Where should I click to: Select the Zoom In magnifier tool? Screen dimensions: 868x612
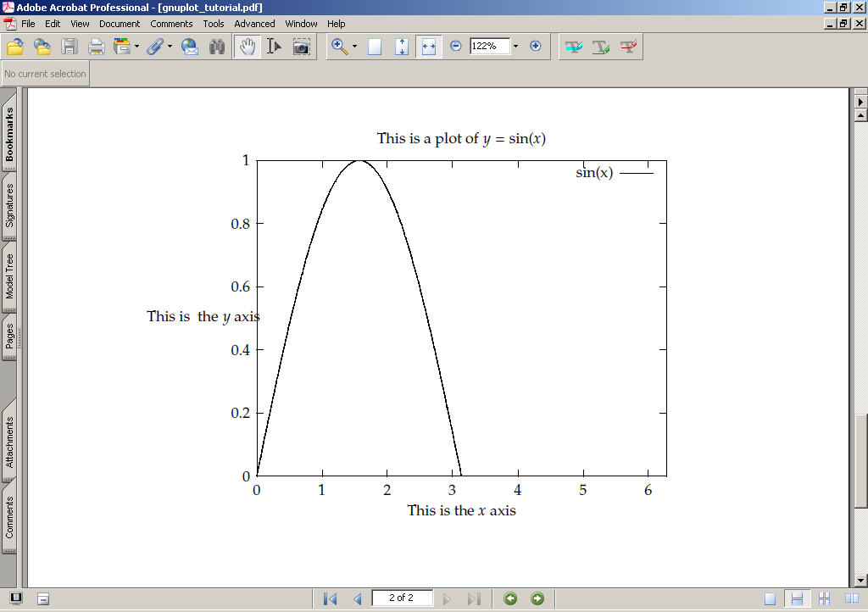coord(339,47)
